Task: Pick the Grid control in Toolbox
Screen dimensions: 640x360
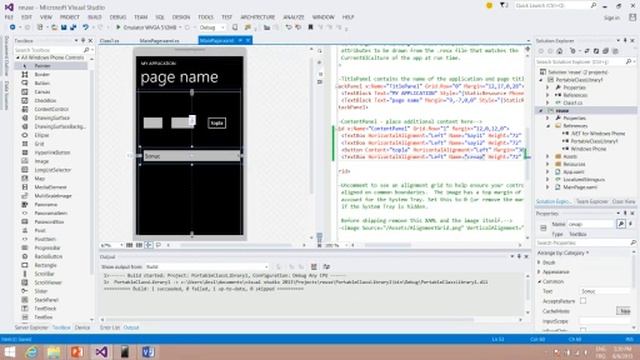Action: click(x=39, y=144)
